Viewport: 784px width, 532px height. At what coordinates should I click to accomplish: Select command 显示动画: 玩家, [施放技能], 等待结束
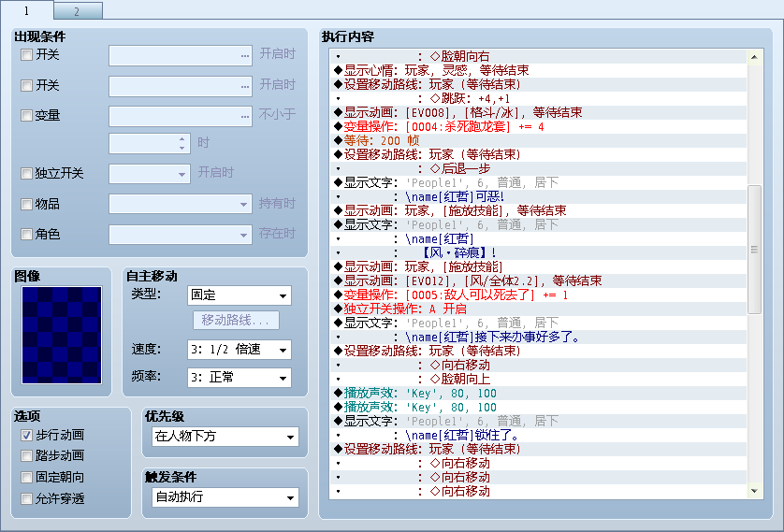pyautogui.click(x=540, y=210)
